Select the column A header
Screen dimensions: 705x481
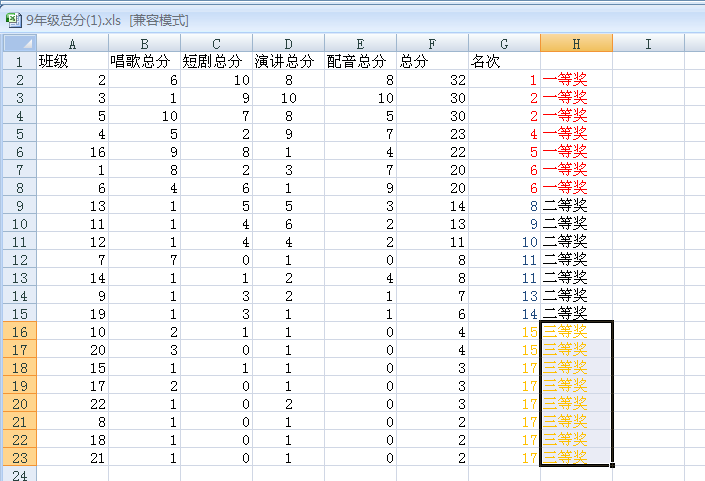point(72,43)
